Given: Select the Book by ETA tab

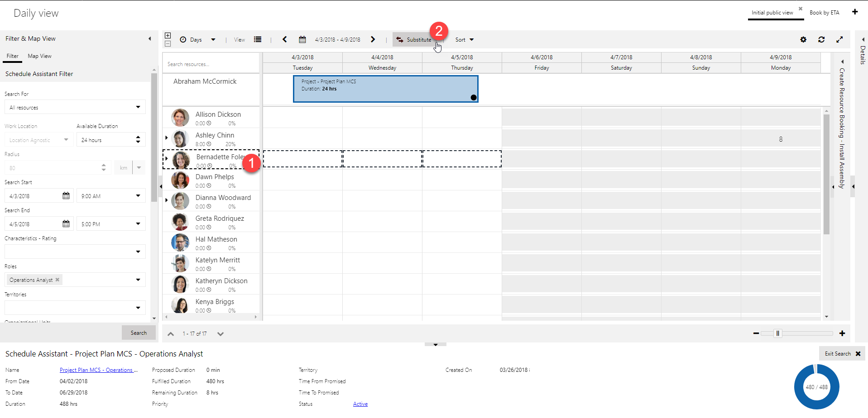Looking at the screenshot, I should pyautogui.click(x=824, y=13).
